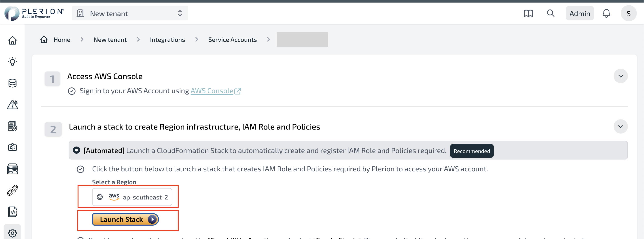
Task: Open the ap-southeast-2 region dropdown
Action: [132, 197]
